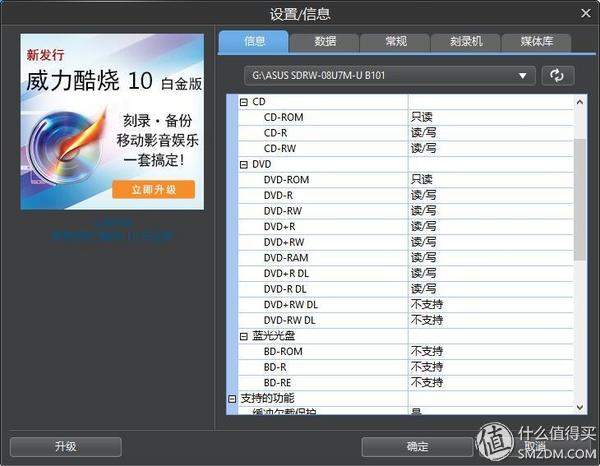Switch to the 刻录机 tab

466,42
